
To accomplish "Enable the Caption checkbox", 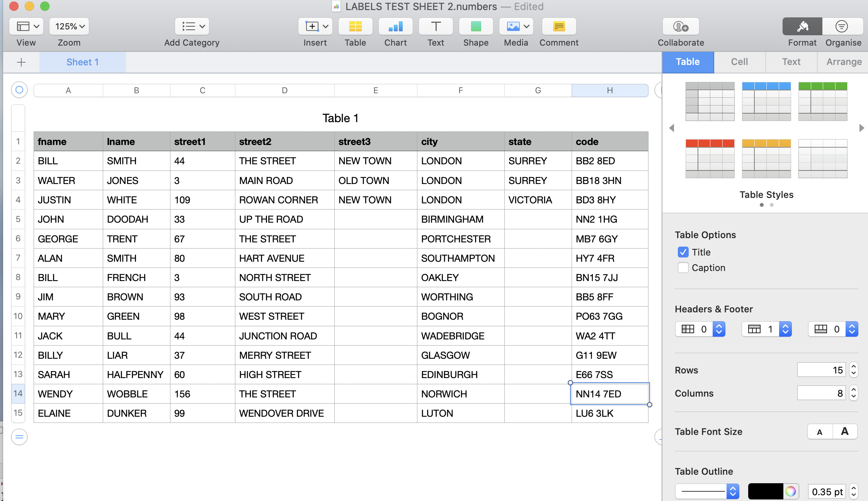I will [683, 268].
